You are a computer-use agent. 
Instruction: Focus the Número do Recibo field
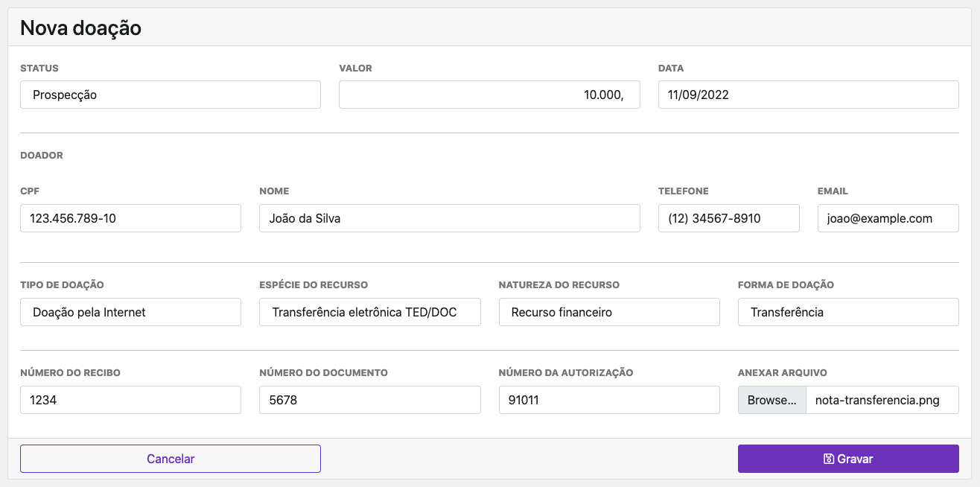tap(130, 400)
